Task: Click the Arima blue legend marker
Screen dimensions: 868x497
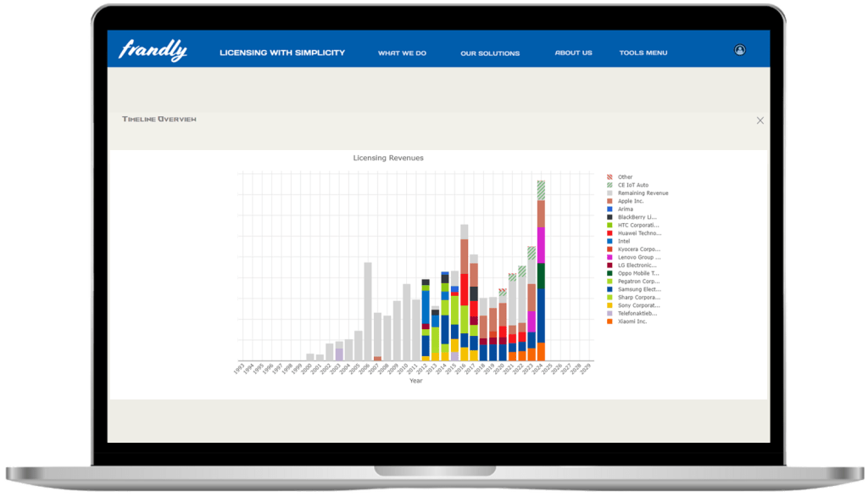Action: tap(609, 209)
